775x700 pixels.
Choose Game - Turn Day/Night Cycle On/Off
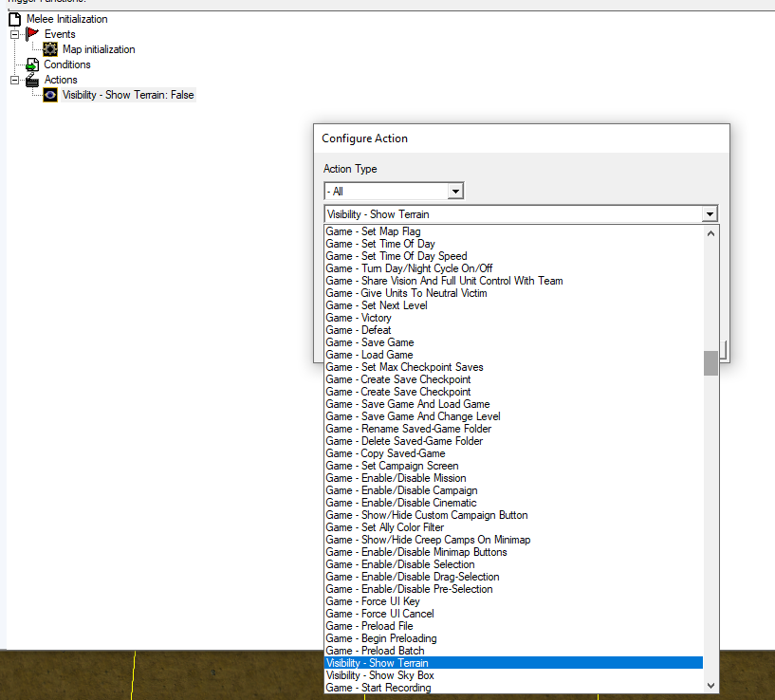tap(513, 268)
